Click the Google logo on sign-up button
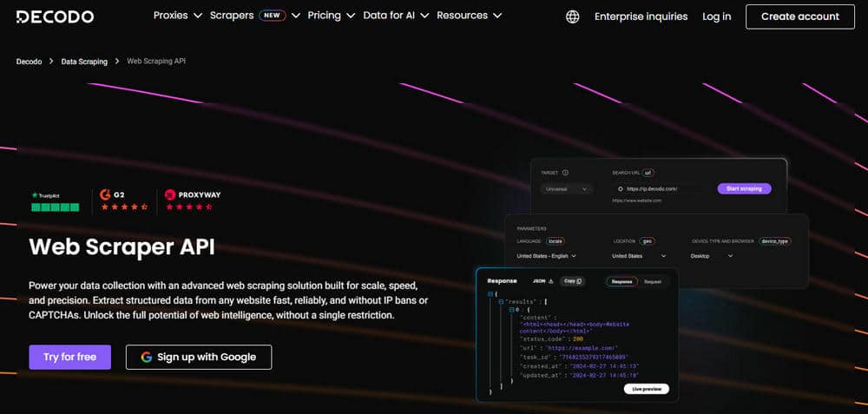The width and height of the screenshot is (868, 414). click(146, 357)
